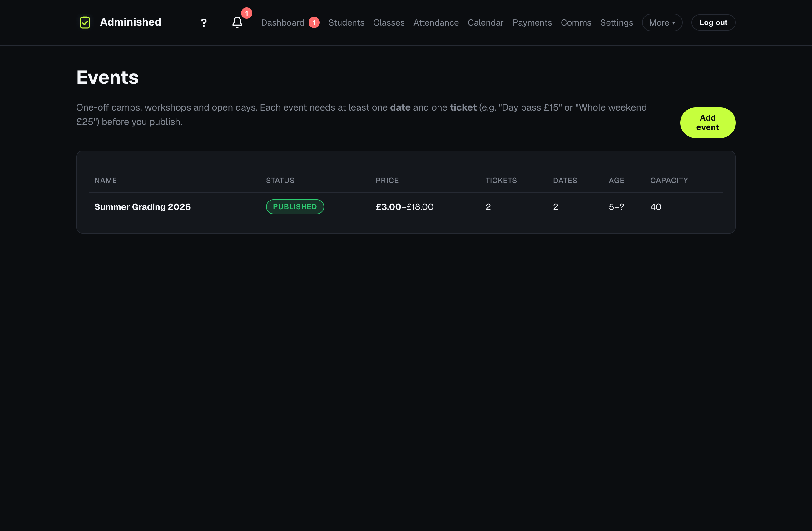
Task: Open the Students section
Action: tap(346, 22)
